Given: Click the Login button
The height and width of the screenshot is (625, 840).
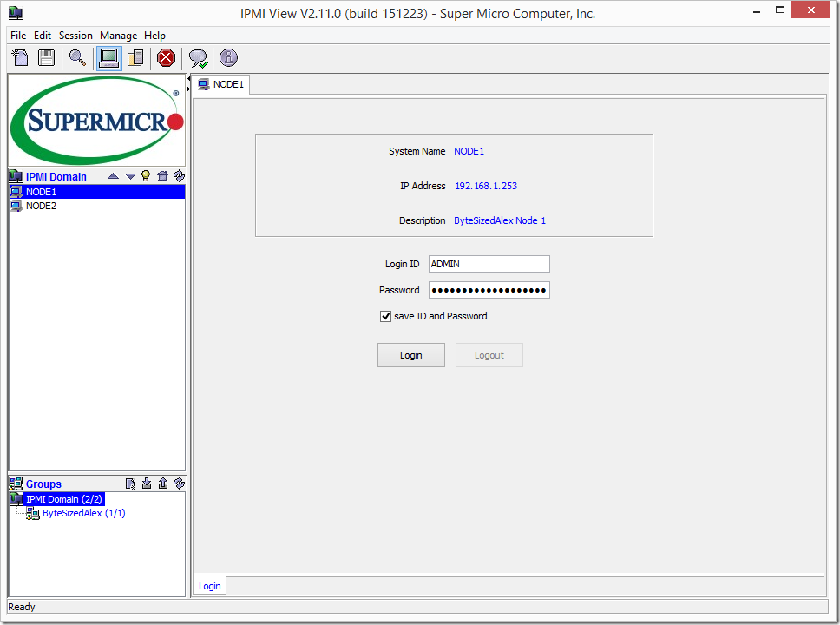Looking at the screenshot, I should click(x=411, y=355).
